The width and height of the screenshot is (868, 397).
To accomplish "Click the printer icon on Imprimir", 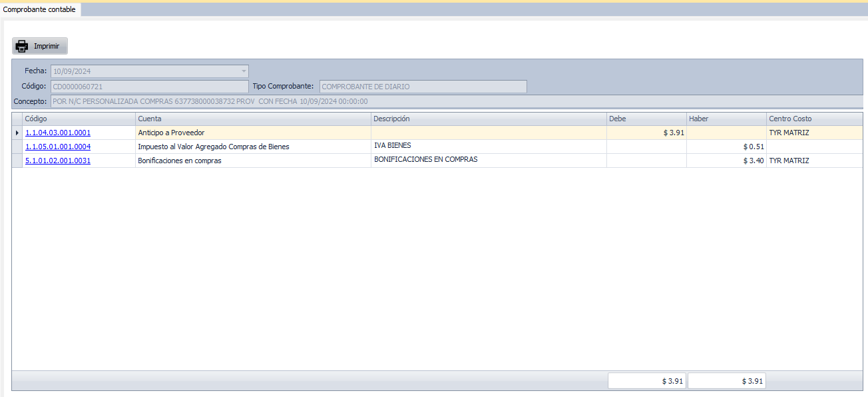I will pos(22,47).
